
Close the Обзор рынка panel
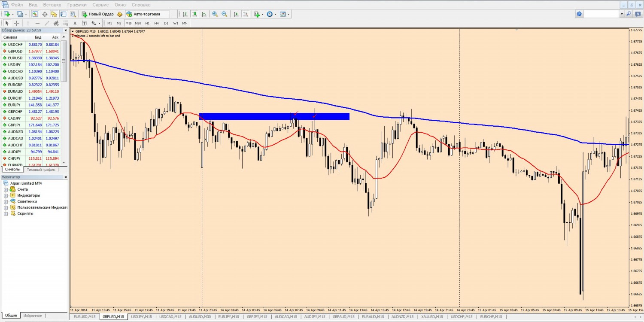pyautogui.click(x=66, y=30)
